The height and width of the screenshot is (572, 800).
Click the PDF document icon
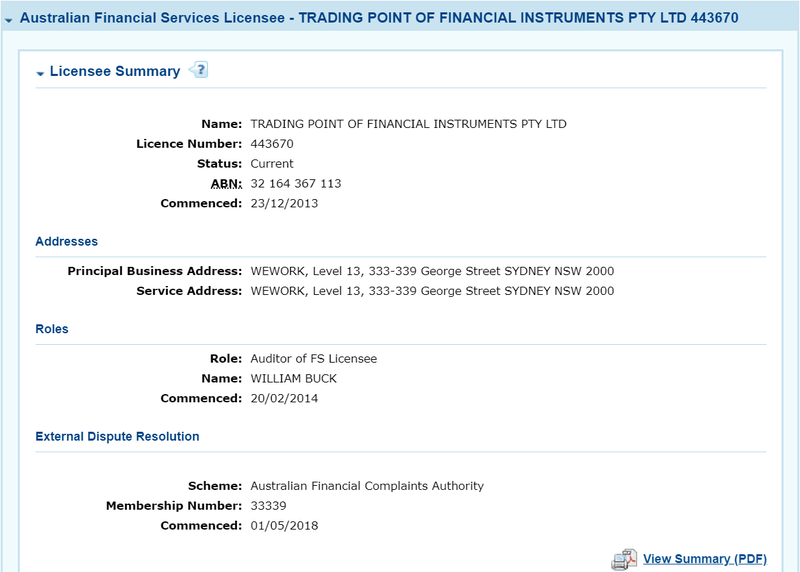click(624, 560)
